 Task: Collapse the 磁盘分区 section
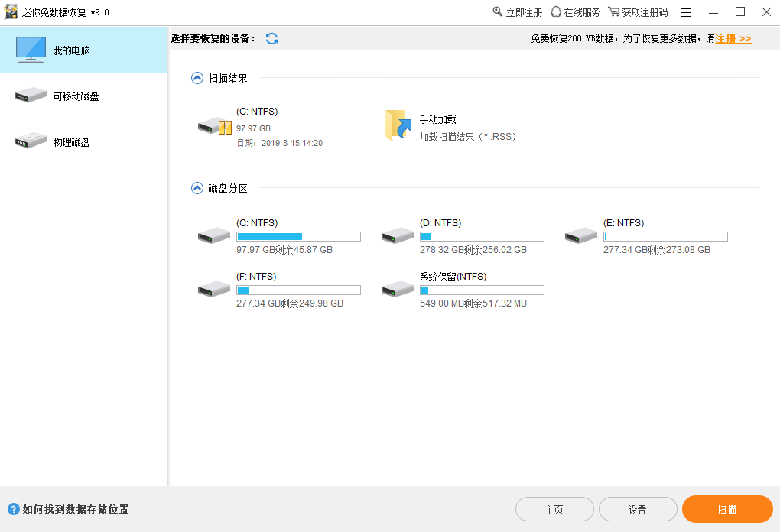(x=197, y=188)
